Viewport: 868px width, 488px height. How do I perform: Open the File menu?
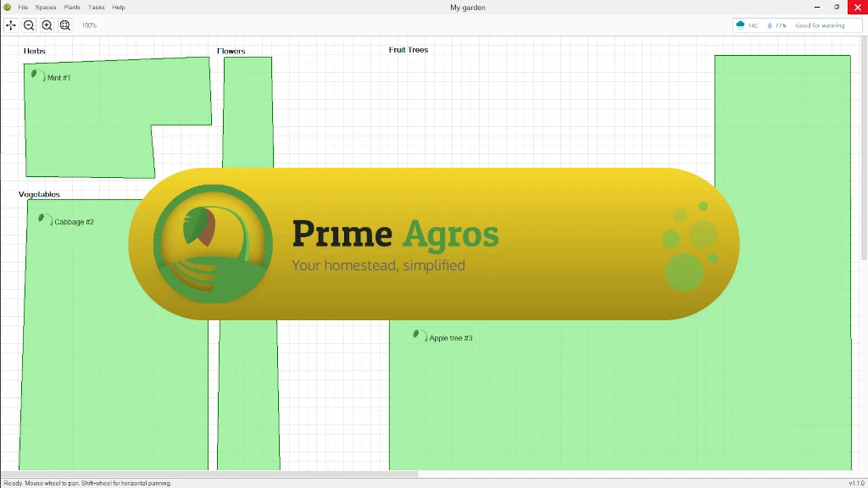[x=23, y=7]
